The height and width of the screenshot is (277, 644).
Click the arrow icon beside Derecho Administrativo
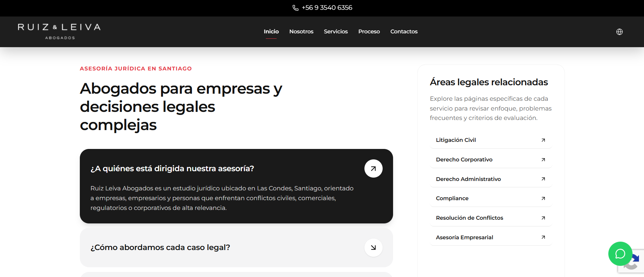pyautogui.click(x=543, y=179)
